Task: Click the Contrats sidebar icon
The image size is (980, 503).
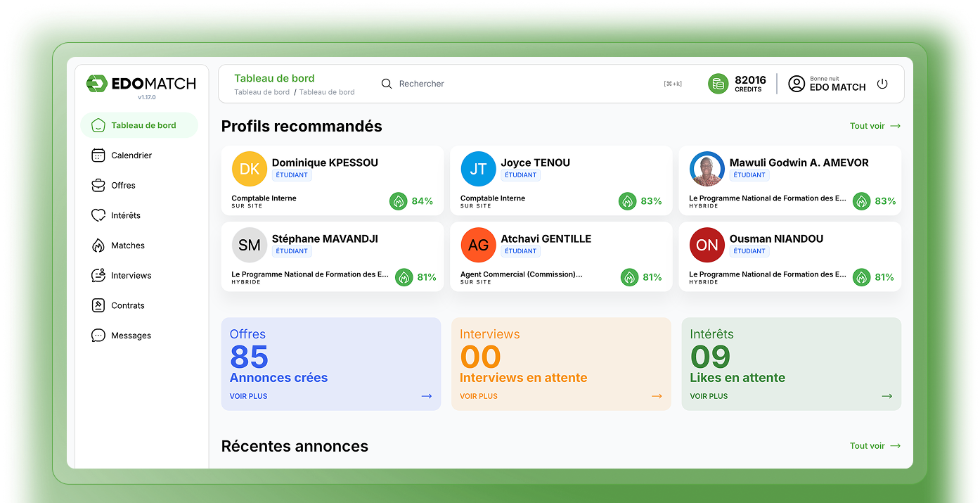Action: (98, 305)
